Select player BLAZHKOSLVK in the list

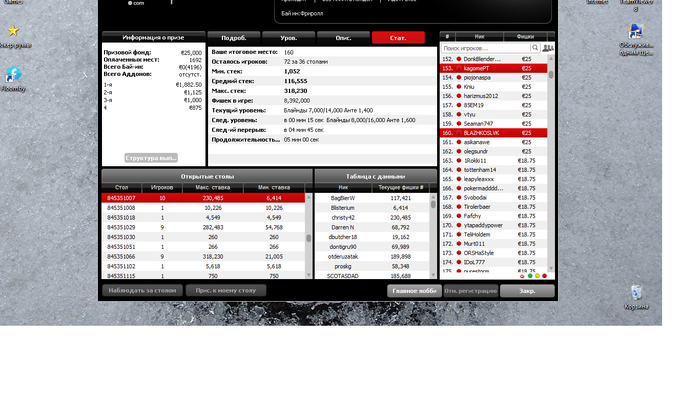click(x=494, y=133)
